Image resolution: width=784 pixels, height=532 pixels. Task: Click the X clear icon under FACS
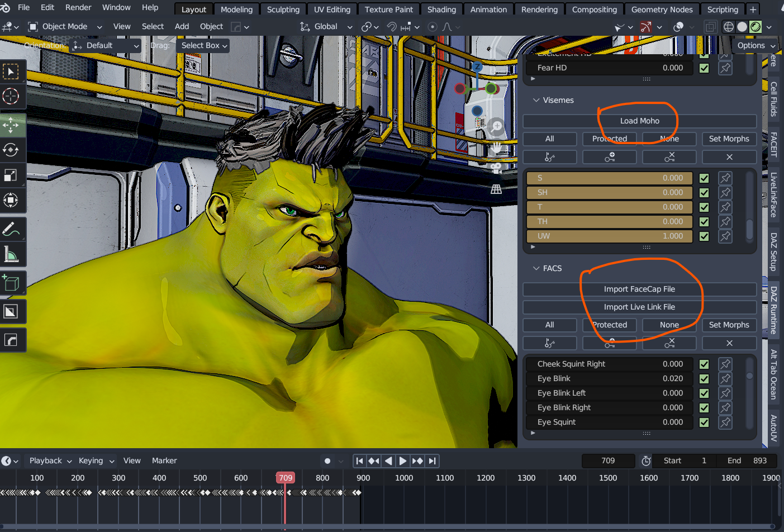pos(729,343)
